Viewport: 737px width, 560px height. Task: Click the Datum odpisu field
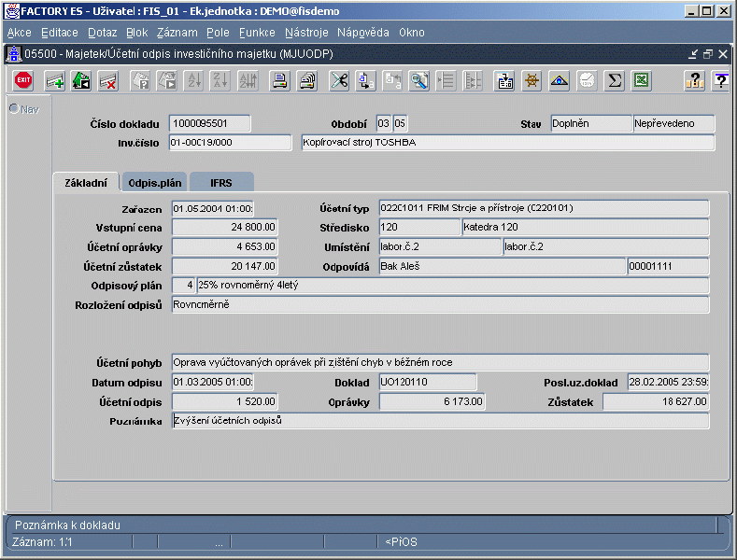(213, 383)
